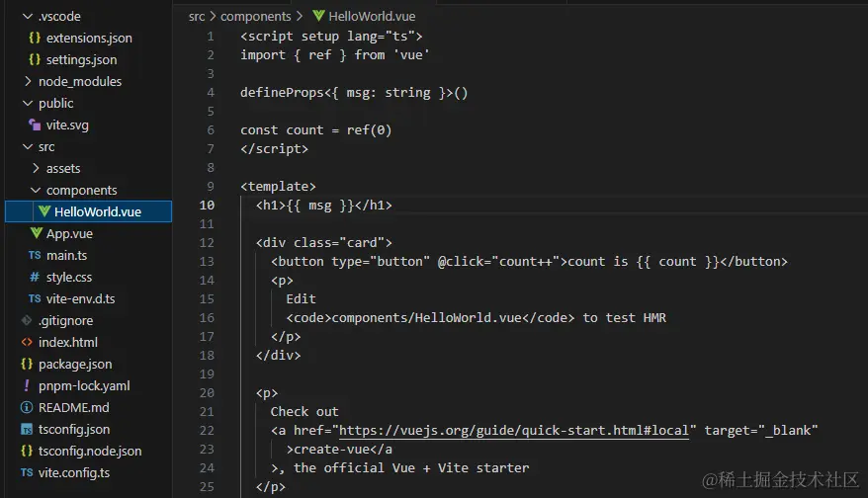The height and width of the screenshot is (498, 868).
Task: Click 'const count = ref(0)' code
Action: [315, 130]
